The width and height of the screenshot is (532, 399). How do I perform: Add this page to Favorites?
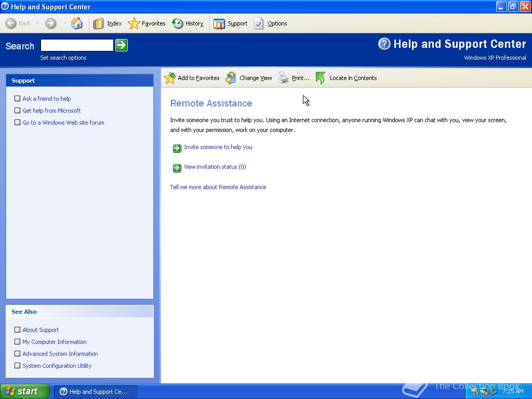click(x=197, y=78)
